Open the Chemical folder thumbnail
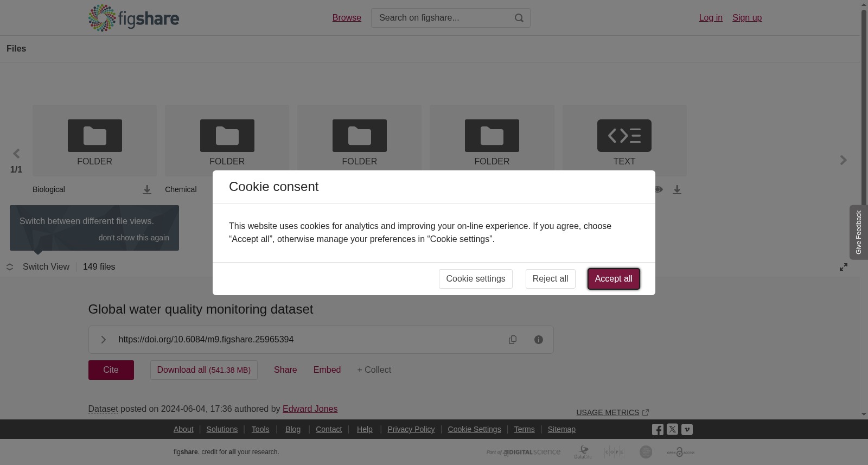The image size is (868, 465). 227,141
